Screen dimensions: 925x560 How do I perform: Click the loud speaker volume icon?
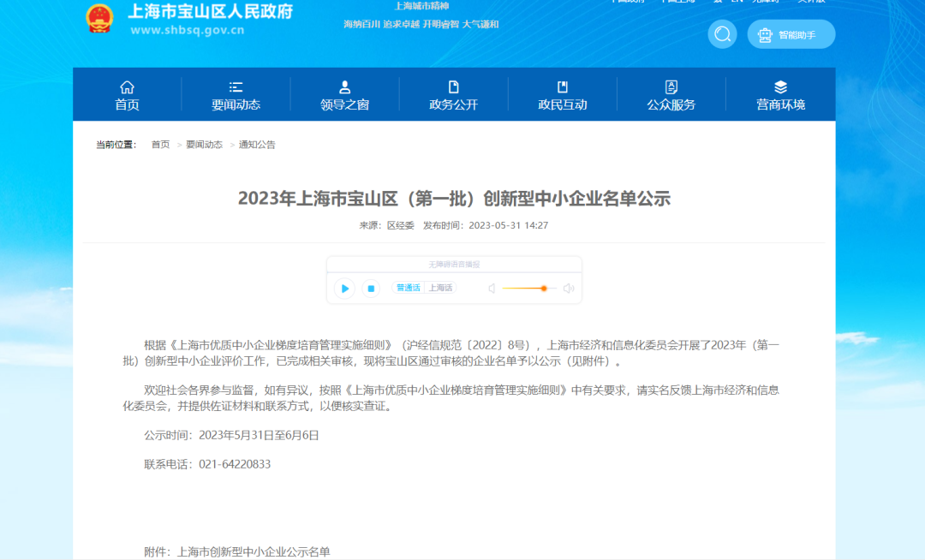(568, 289)
